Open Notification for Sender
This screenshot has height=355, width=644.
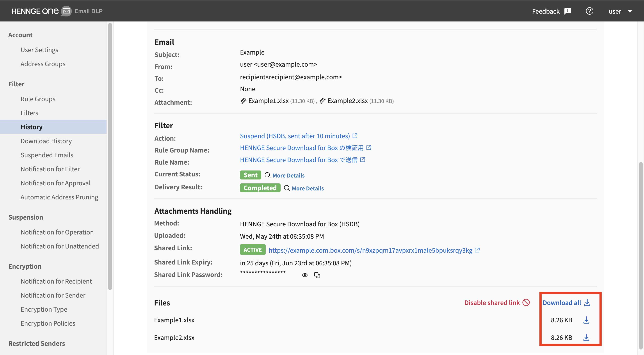[x=53, y=295]
